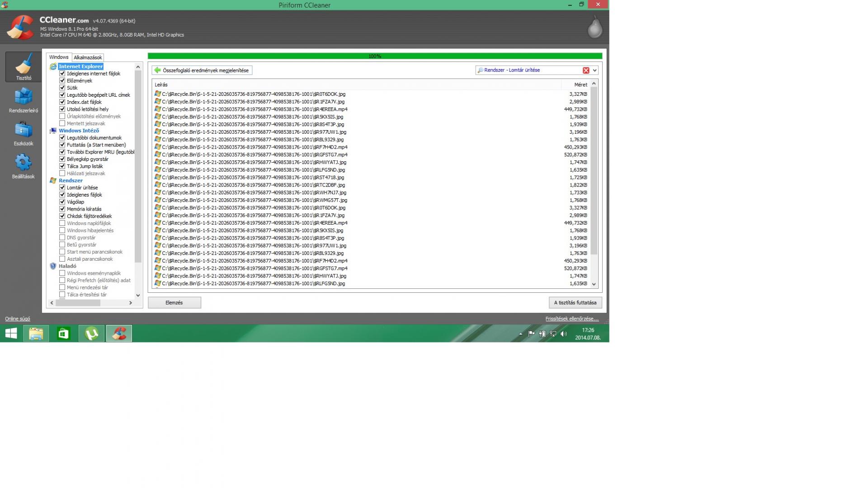The width and height of the screenshot is (868, 488).
Task: Uncheck the Vágólap checkbox
Action: [x=62, y=202]
